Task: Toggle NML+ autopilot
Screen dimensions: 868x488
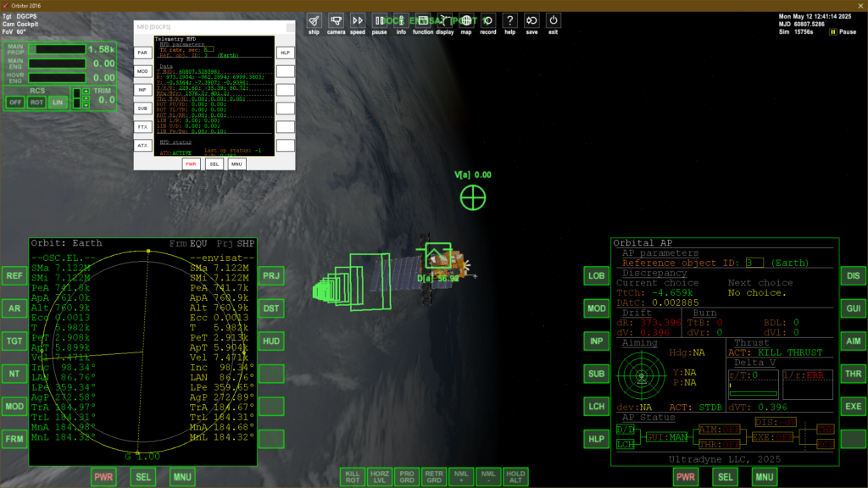Action: pos(460,477)
